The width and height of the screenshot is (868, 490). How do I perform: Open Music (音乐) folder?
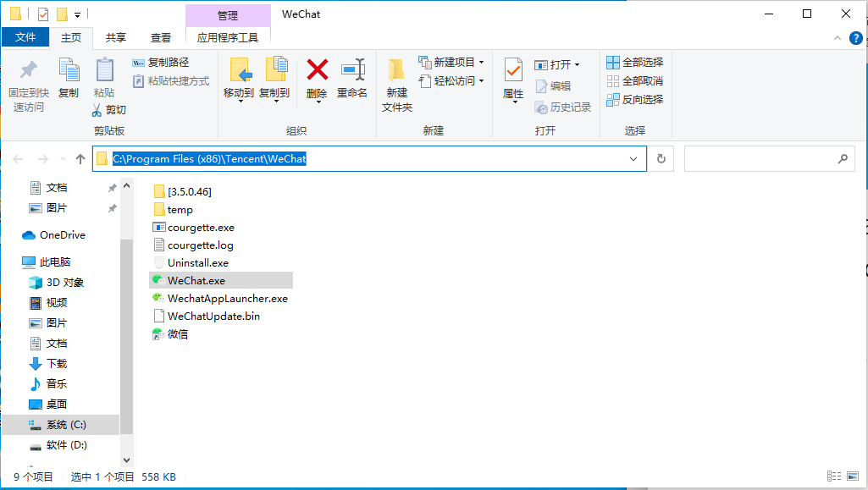tap(48, 384)
